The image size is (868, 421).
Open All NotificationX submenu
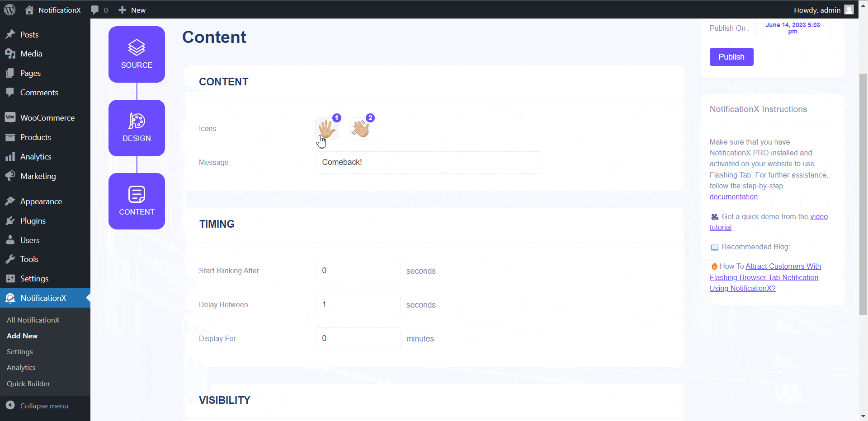(x=33, y=320)
